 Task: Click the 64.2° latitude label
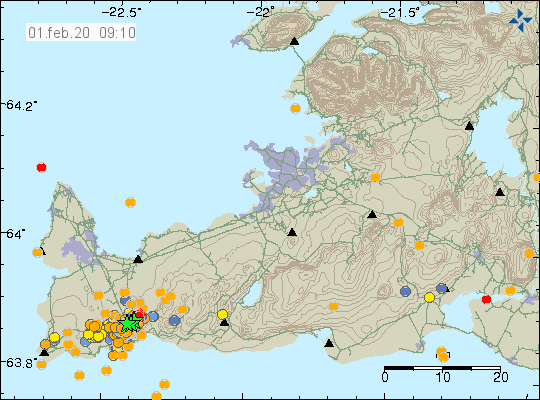pos(21,105)
